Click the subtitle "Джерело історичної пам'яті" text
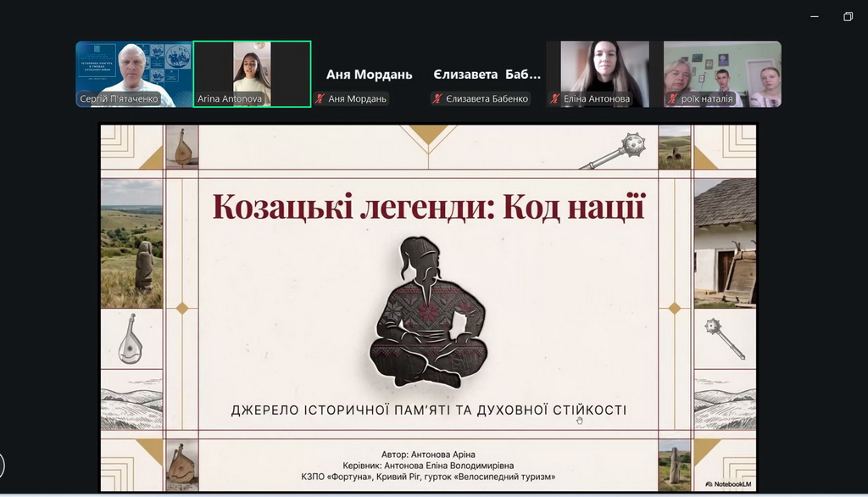The width and height of the screenshot is (868, 497). [x=428, y=410]
